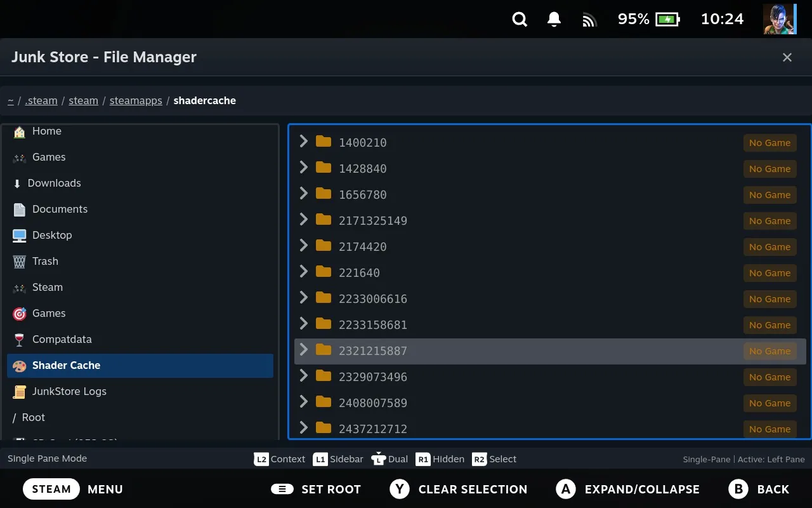Toggle R1 Hidden files hint
This screenshot has height=508, width=812.
coord(440,459)
